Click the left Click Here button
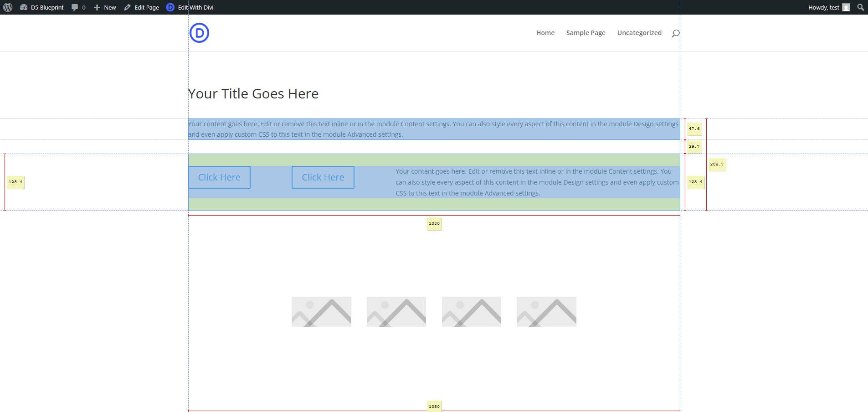This screenshot has height=412, width=868. pyautogui.click(x=219, y=177)
